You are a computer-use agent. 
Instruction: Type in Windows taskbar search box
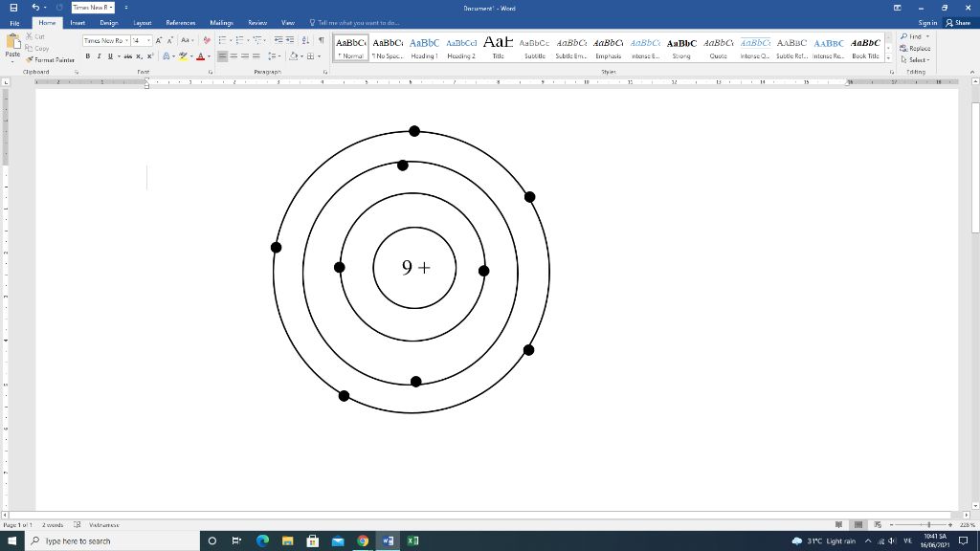113,541
